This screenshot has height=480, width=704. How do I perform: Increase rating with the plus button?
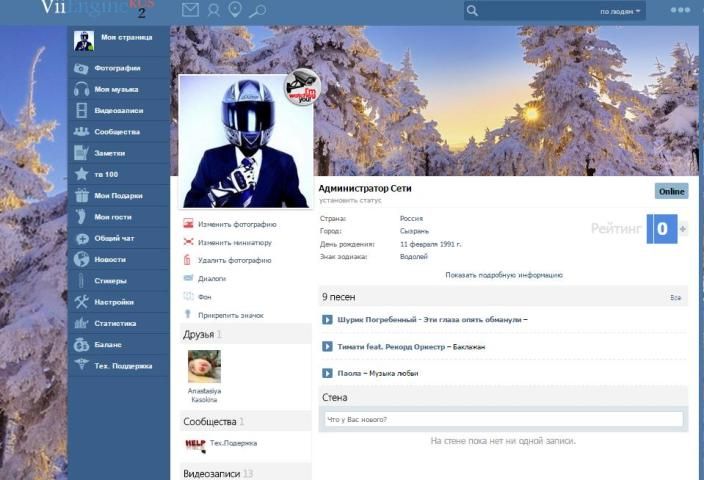click(x=683, y=229)
